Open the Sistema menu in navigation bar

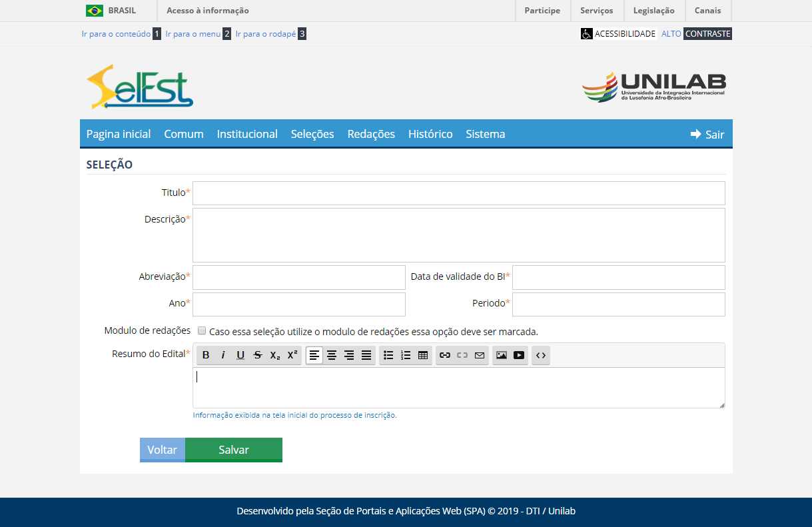[x=485, y=134]
